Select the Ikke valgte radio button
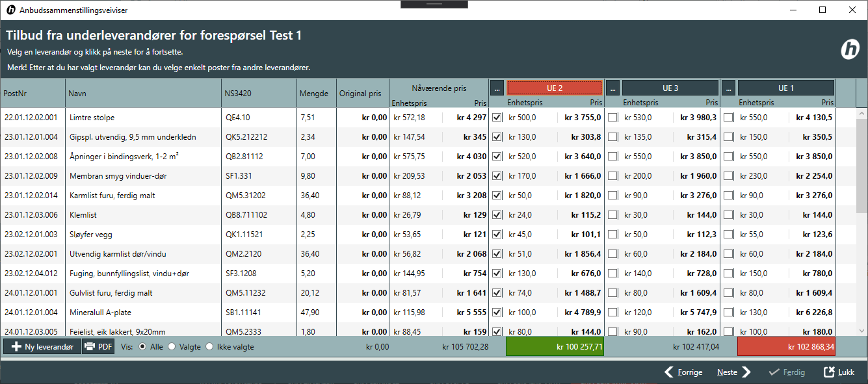The width and height of the screenshot is (868, 384). (209, 347)
